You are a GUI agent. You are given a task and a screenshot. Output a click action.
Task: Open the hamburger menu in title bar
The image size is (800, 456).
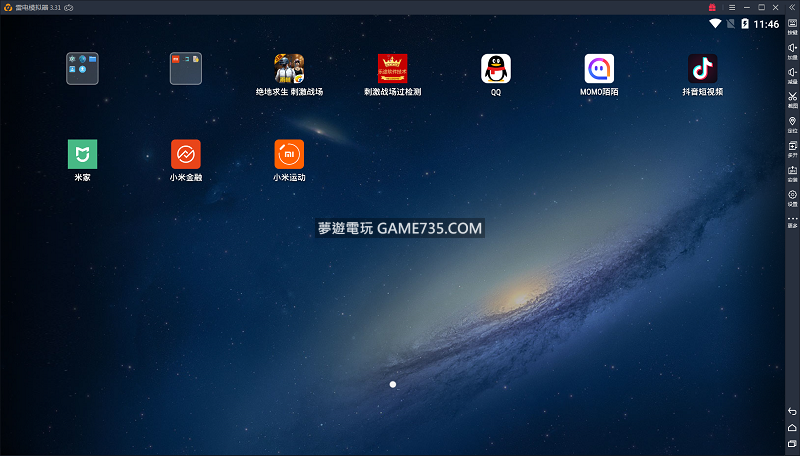732,8
